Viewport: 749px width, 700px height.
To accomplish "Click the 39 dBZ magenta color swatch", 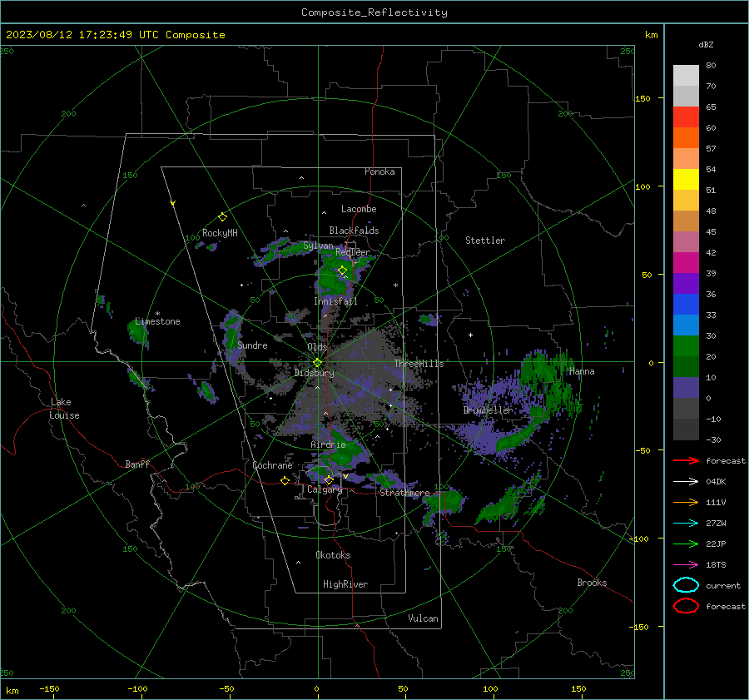I will 686,262.
